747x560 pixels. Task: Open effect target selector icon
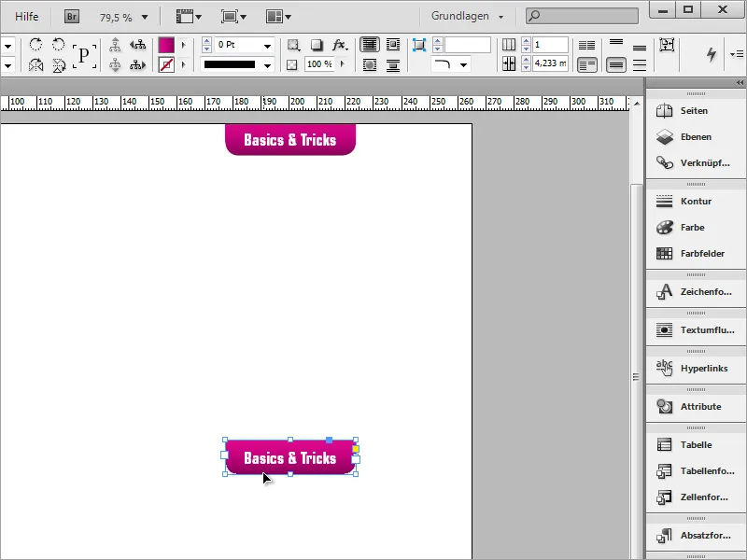click(x=293, y=45)
